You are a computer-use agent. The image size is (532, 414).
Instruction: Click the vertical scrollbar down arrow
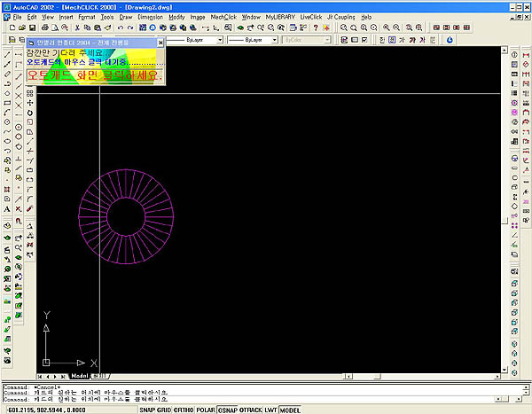[505, 370]
